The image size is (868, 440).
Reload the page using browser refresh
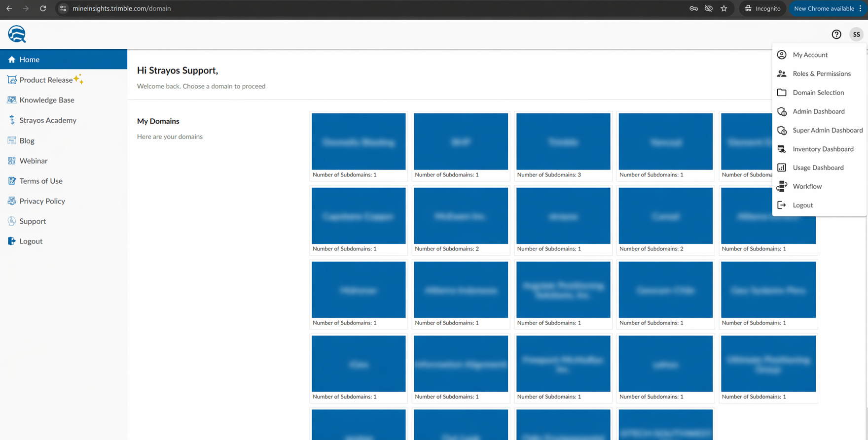(x=43, y=8)
